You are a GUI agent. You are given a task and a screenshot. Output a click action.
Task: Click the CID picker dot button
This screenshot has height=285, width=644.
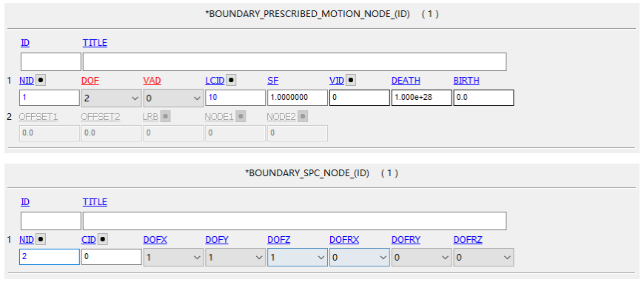103,239
